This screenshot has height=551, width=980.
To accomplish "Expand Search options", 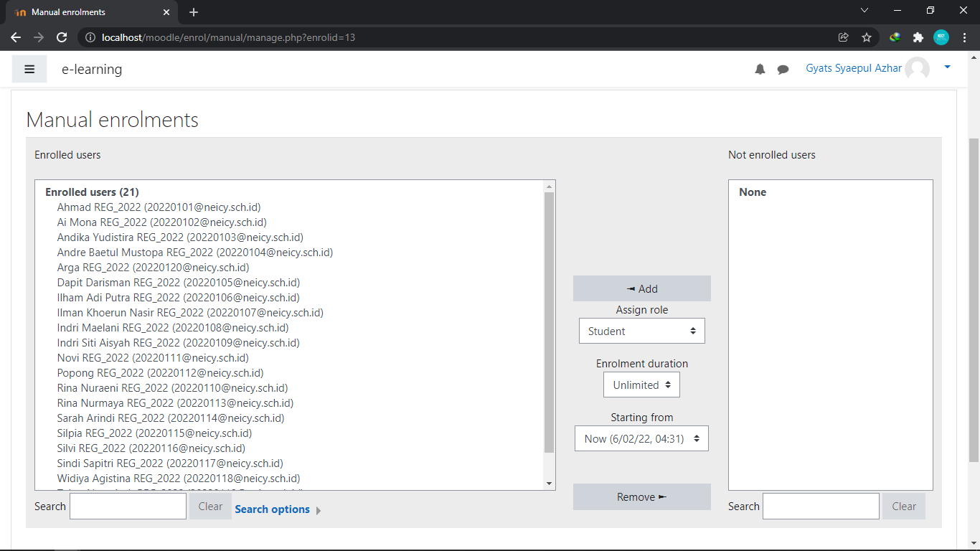I will pyautogui.click(x=278, y=509).
